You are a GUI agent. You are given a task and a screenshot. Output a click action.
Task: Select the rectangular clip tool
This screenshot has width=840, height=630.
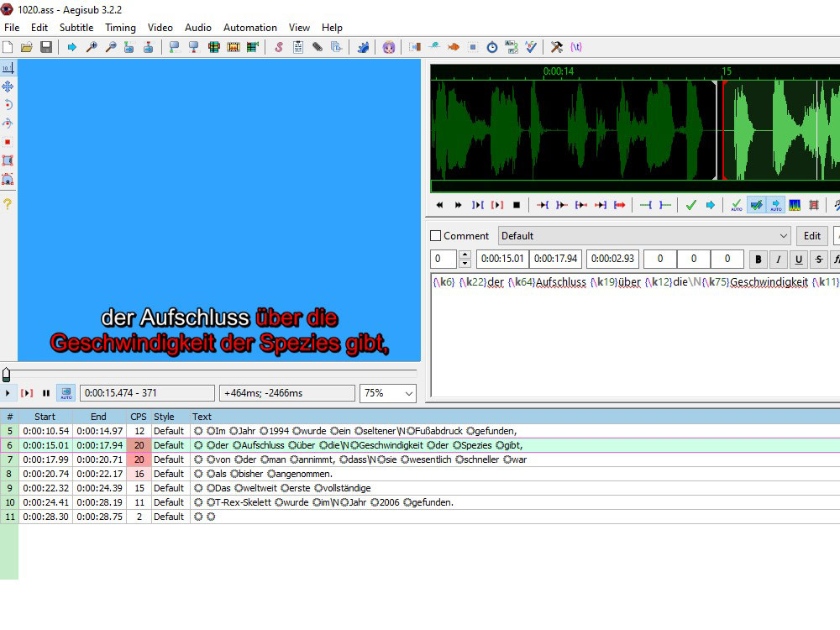(8, 160)
